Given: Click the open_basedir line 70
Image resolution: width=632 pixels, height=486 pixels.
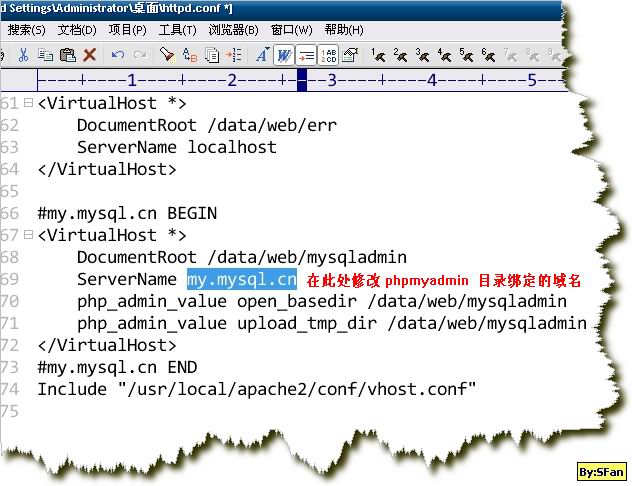Looking at the screenshot, I should pos(322,301).
